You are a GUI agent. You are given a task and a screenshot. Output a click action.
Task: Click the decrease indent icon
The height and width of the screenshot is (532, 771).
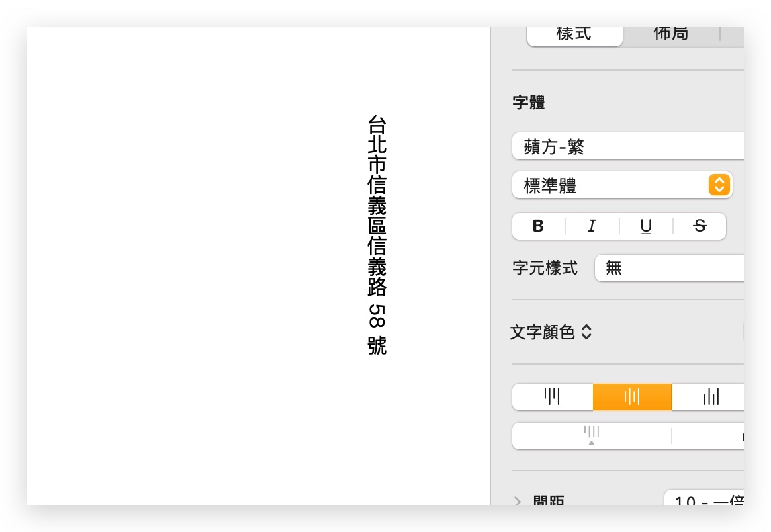click(592, 436)
